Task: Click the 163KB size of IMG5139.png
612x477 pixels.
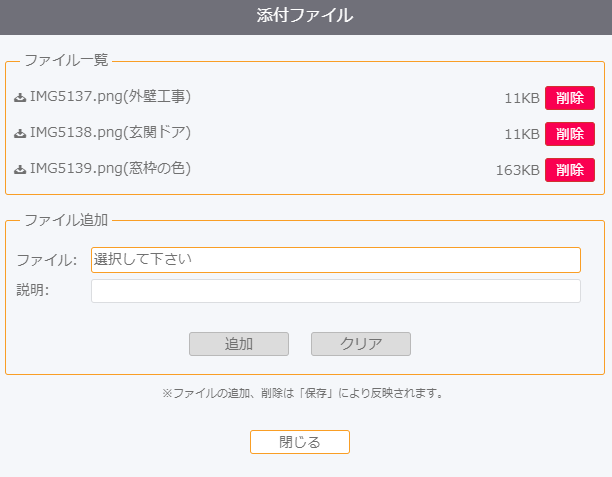Action: (518, 170)
